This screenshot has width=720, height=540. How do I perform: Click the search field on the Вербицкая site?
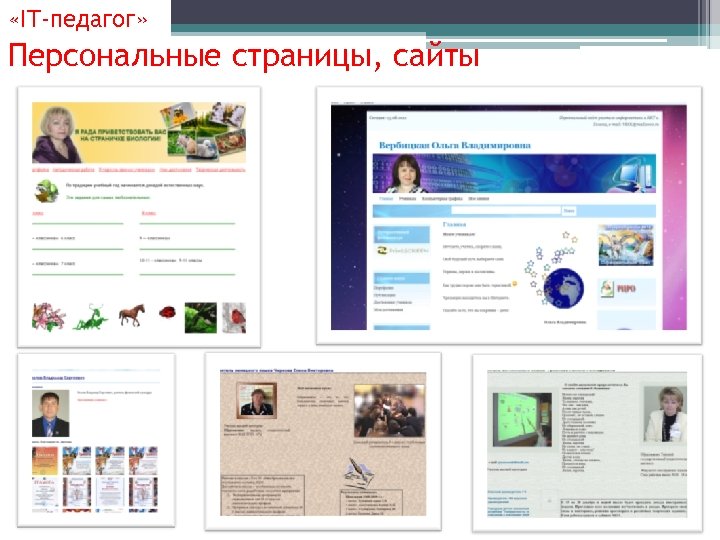(506, 210)
